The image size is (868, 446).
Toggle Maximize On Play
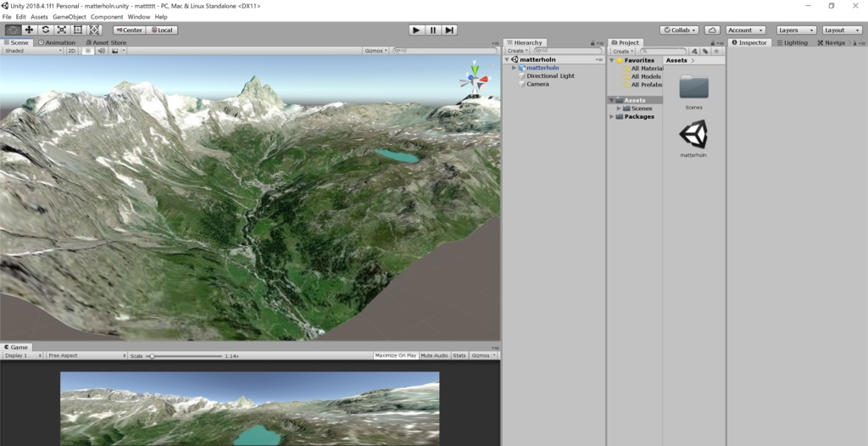point(395,355)
